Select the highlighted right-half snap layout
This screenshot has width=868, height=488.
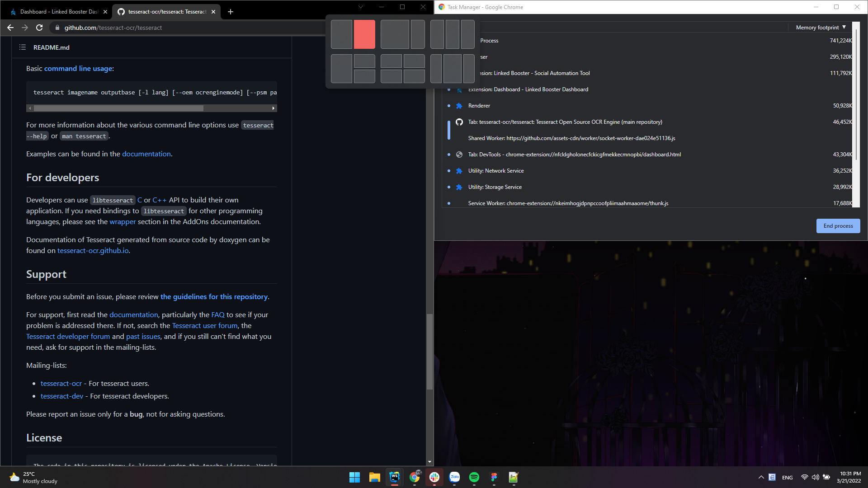pyautogui.click(x=364, y=34)
